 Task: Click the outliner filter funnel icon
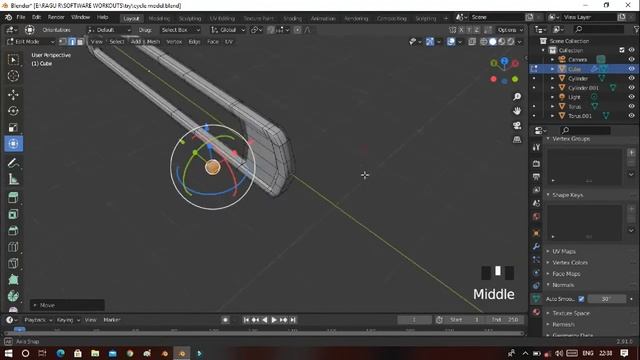[636, 29]
